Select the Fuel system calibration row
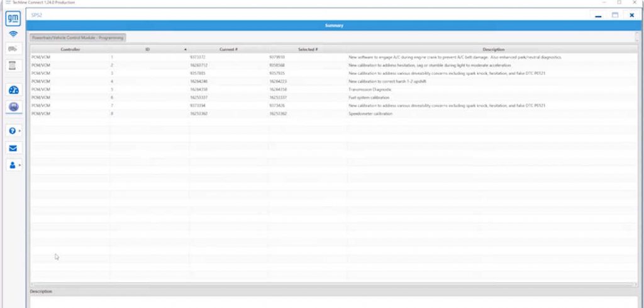This screenshot has width=644, height=308. (x=370, y=98)
